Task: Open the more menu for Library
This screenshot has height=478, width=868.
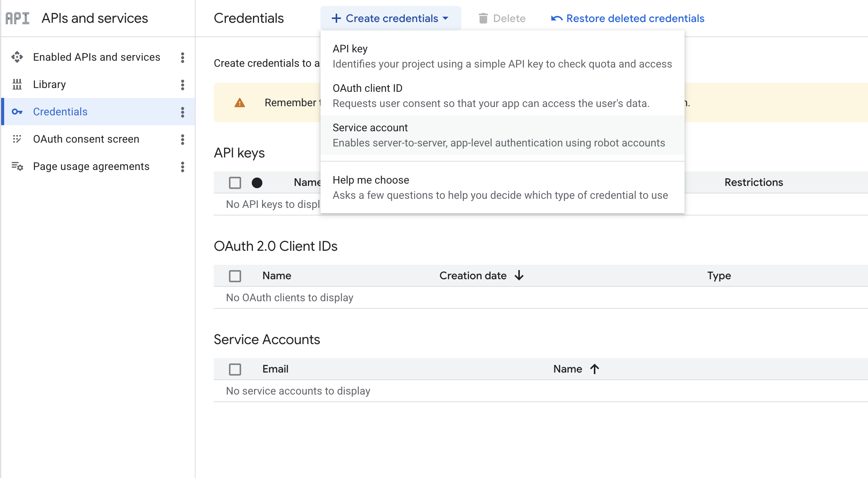Action: pyautogui.click(x=183, y=85)
